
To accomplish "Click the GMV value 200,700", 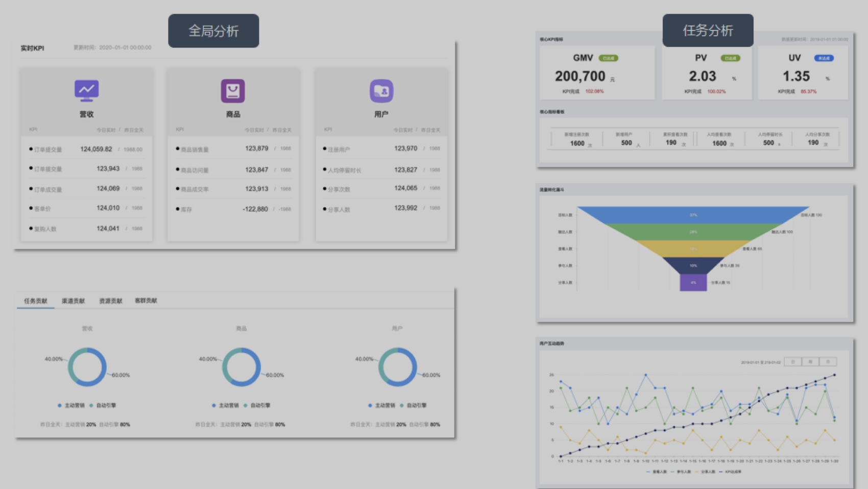I will coord(580,76).
